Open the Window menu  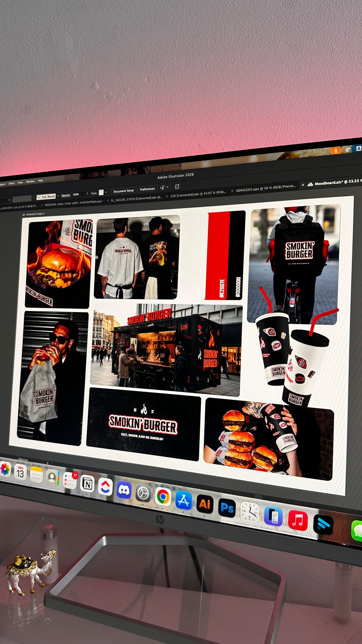coord(30,182)
